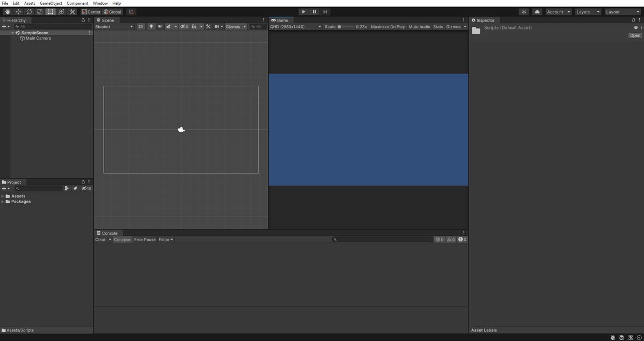Screen dimensions: 644x341
Task: Select the Rect Transform tool
Action: pyautogui.click(x=50, y=11)
